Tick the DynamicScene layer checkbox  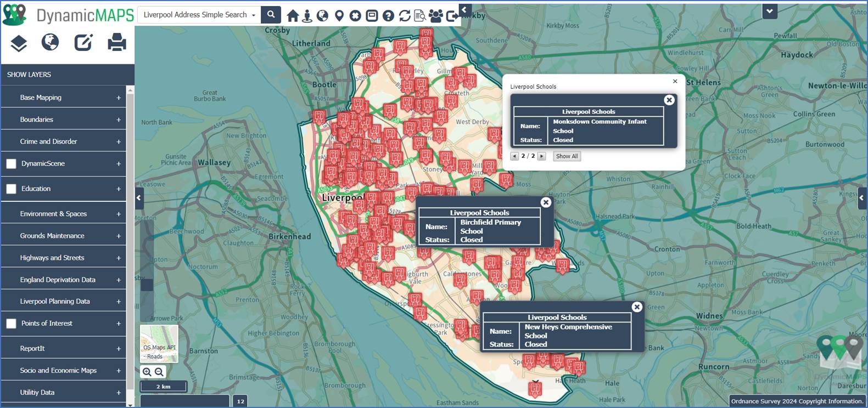point(11,163)
